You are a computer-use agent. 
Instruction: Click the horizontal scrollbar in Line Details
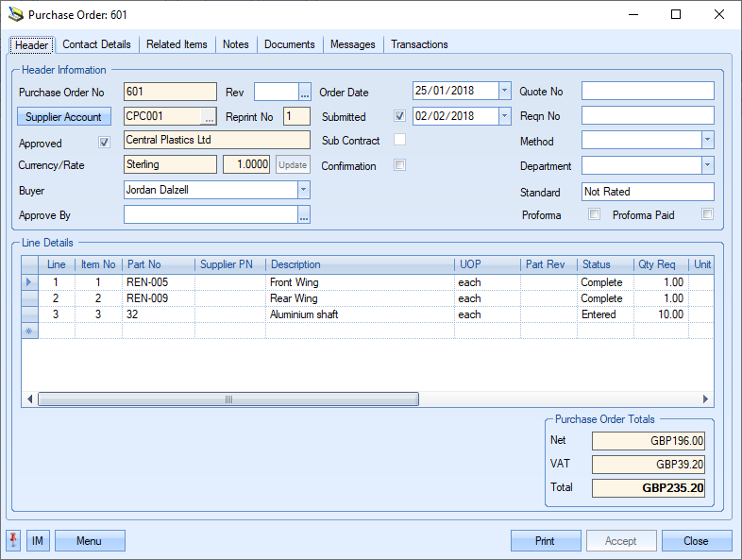click(227, 399)
